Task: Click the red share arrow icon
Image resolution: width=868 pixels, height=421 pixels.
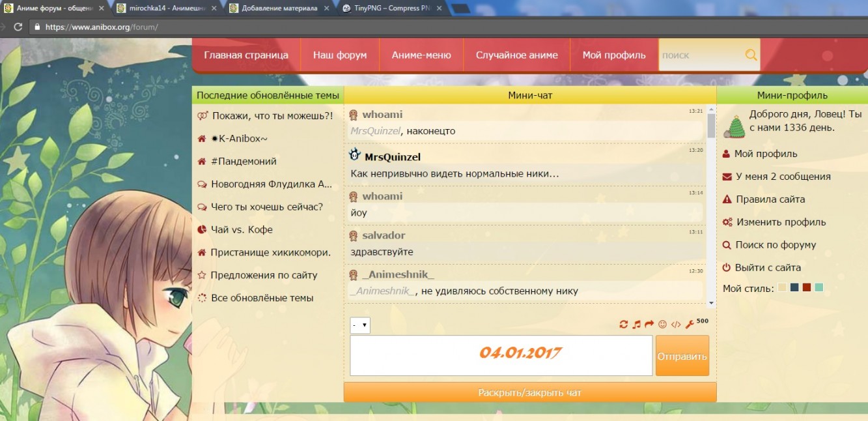Action: tap(649, 325)
